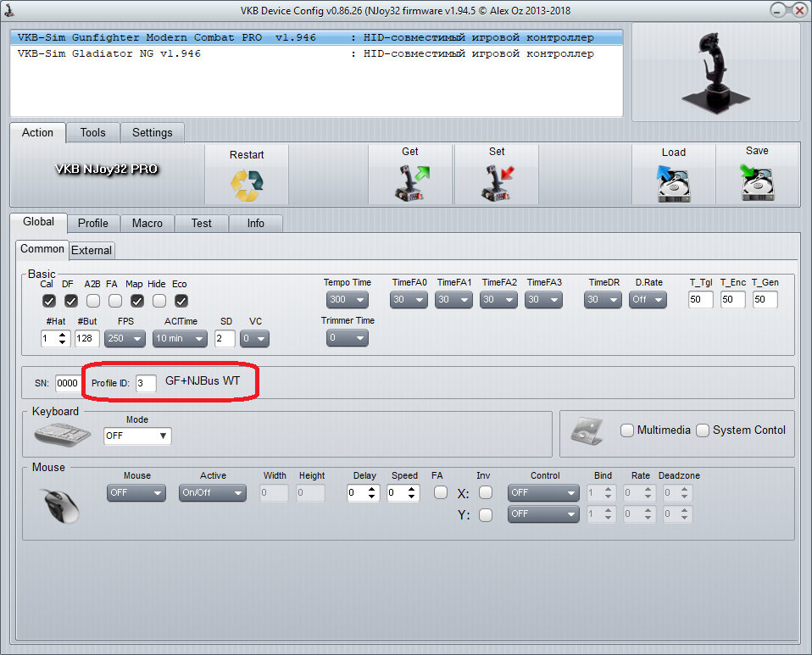
Task: Click the joystick device picture
Action: [x=715, y=73]
